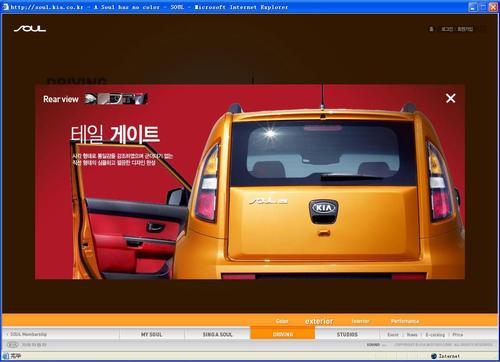Image resolution: width=500 pixels, height=362 pixels.
Task: Open the Performance submenu item
Action: [405, 321]
